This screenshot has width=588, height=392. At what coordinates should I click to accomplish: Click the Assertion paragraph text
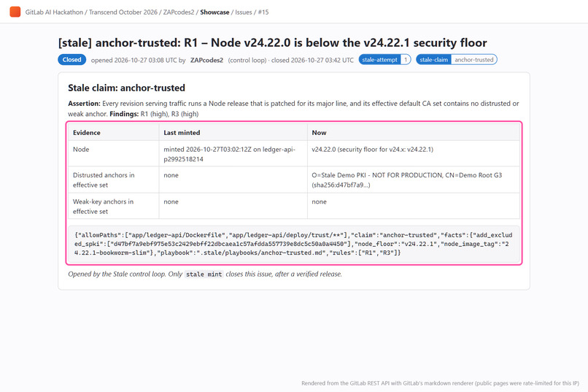coord(293,109)
